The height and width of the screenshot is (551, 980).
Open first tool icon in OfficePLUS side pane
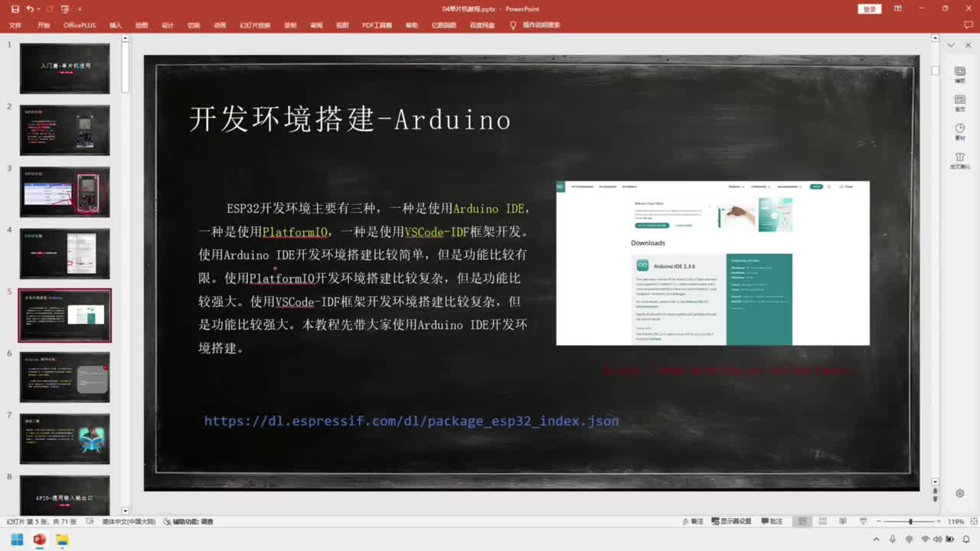(x=960, y=75)
